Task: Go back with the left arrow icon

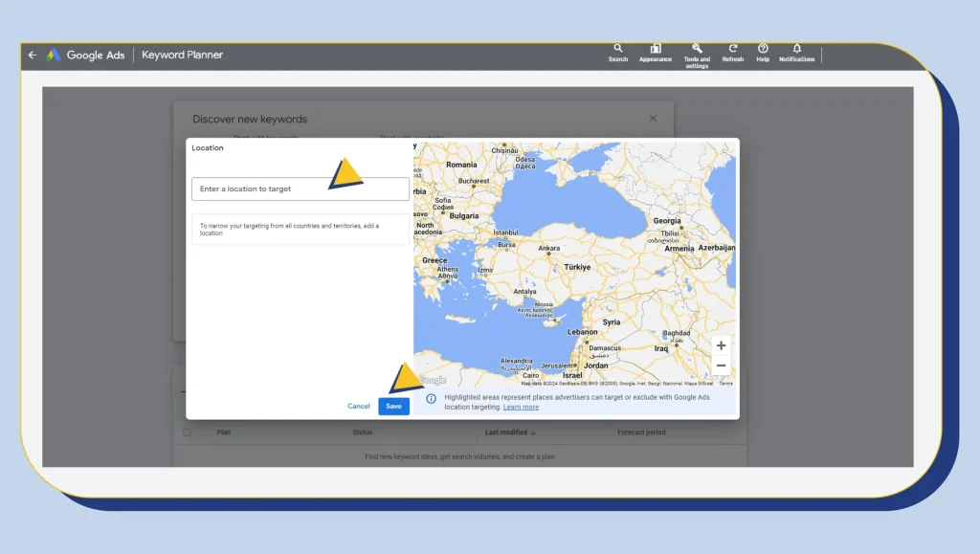Action: [x=33, y=55]
